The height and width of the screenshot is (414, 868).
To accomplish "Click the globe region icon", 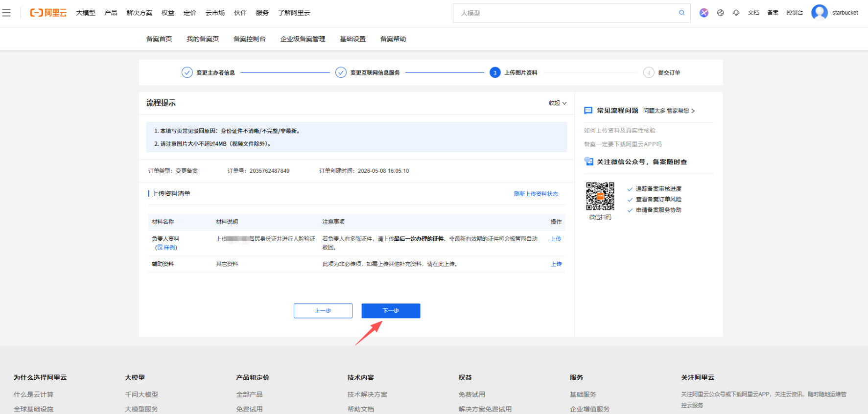I will 720,13.
